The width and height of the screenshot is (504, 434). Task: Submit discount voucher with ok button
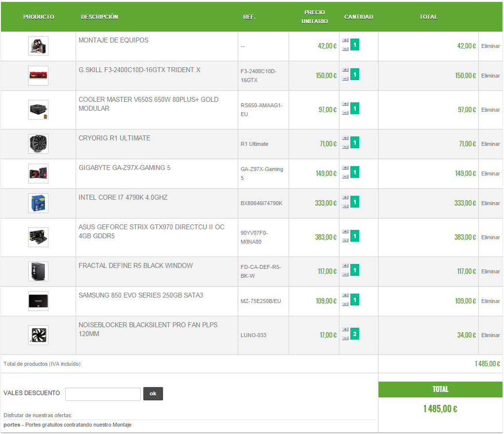pos(153,393)
